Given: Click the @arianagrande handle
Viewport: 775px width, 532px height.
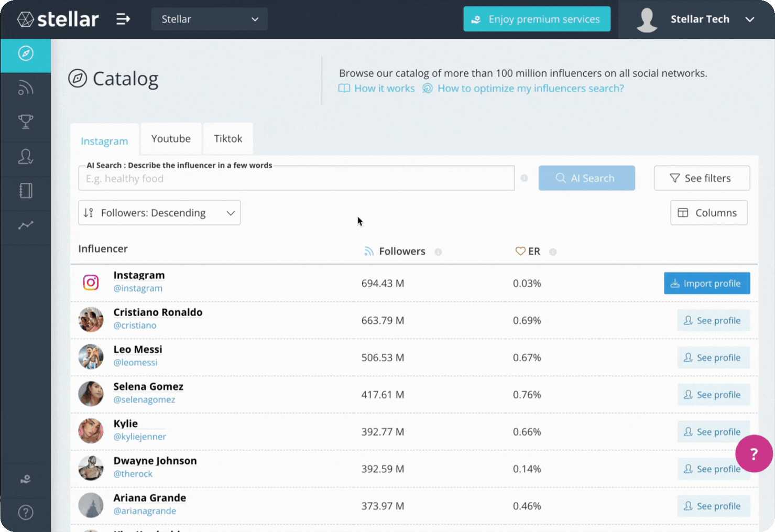Looking at the screenshot, I should [145, 511].
